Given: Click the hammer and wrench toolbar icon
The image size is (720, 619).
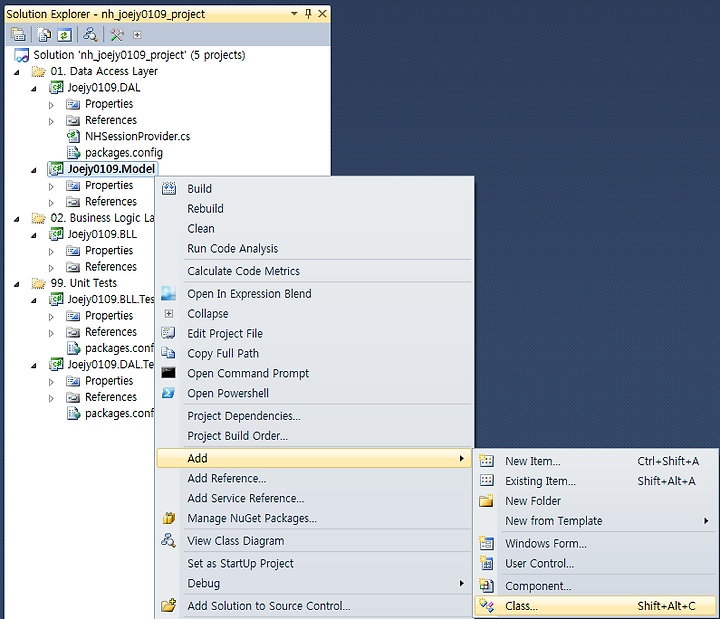Looking at the screenshot, I should click(117, 34).
